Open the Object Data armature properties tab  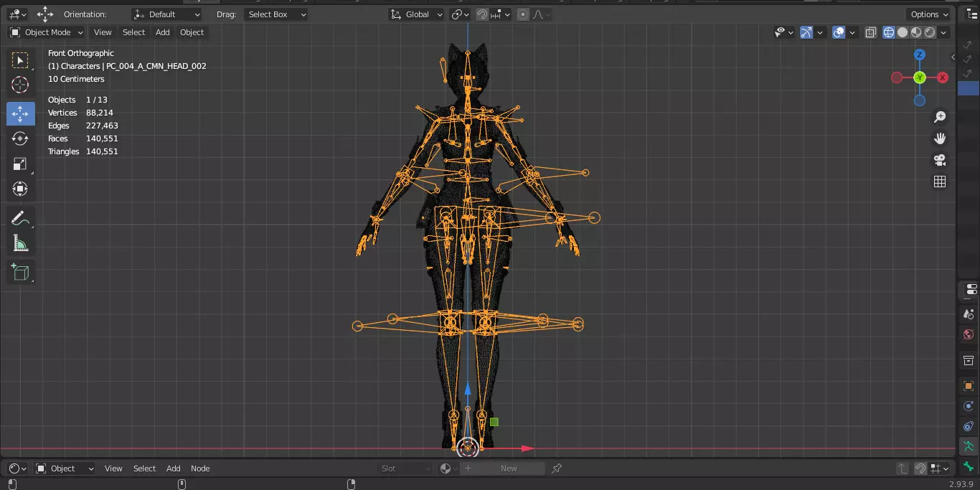point(969,446)
